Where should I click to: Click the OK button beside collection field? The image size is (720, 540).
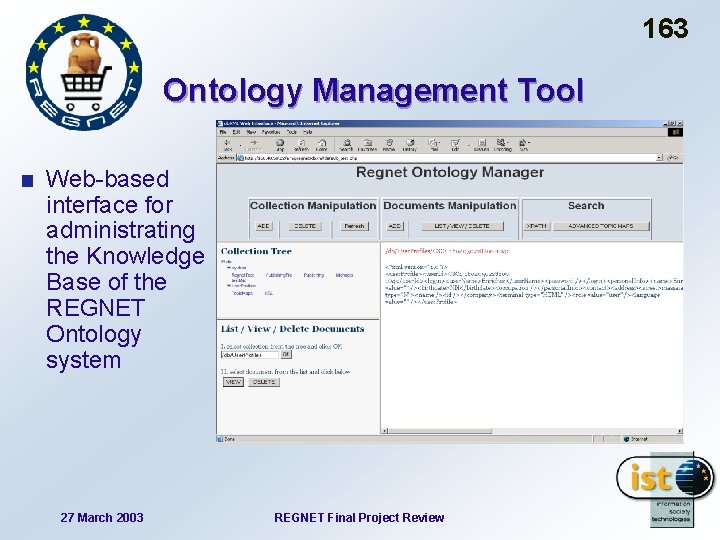tap(286, 354)
